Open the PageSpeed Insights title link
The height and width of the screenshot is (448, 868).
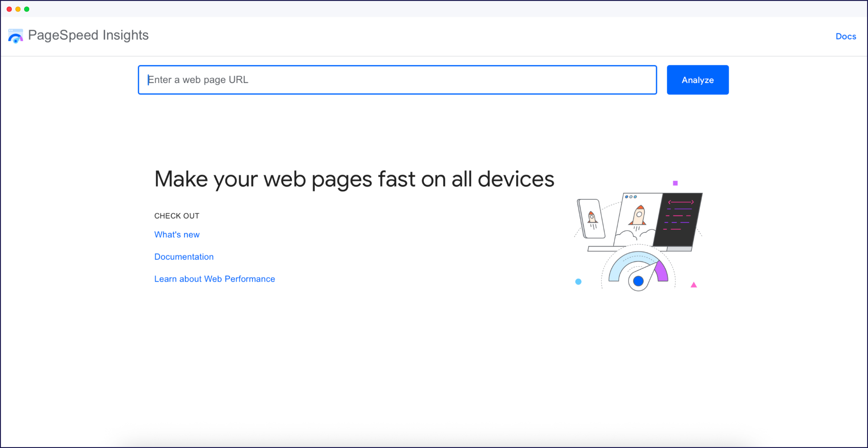pyautogui.click(x=88, y=35)
